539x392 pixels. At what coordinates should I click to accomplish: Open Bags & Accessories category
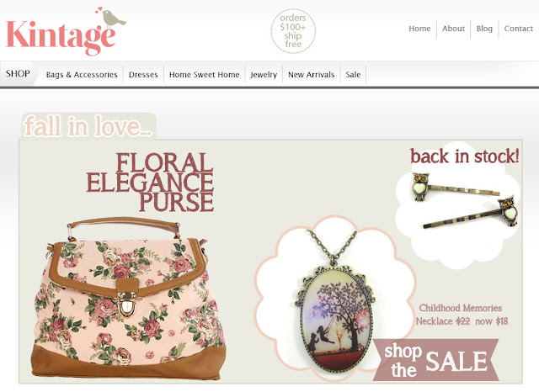pos(82,75)
